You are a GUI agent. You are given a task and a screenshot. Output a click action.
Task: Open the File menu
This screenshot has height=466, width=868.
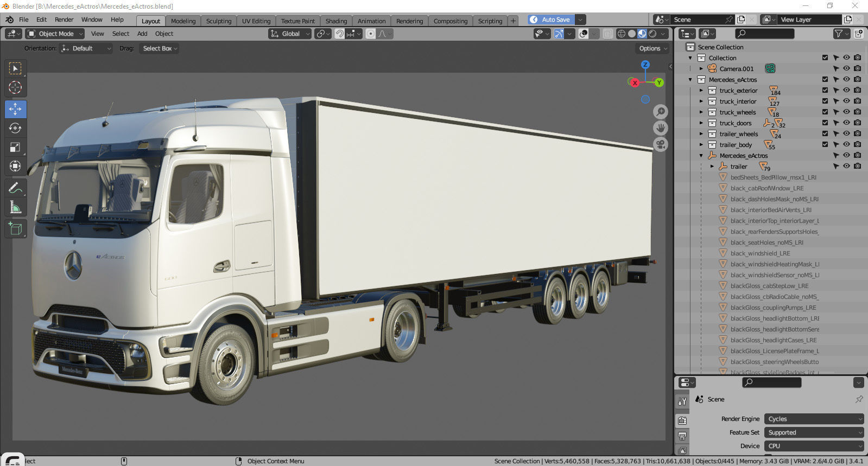[24, 20]
